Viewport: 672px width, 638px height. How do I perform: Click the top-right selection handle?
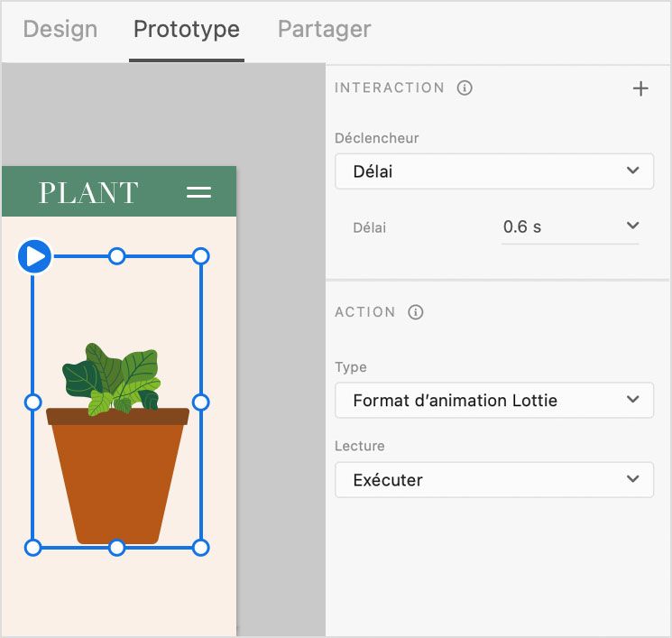coord(201,256)
